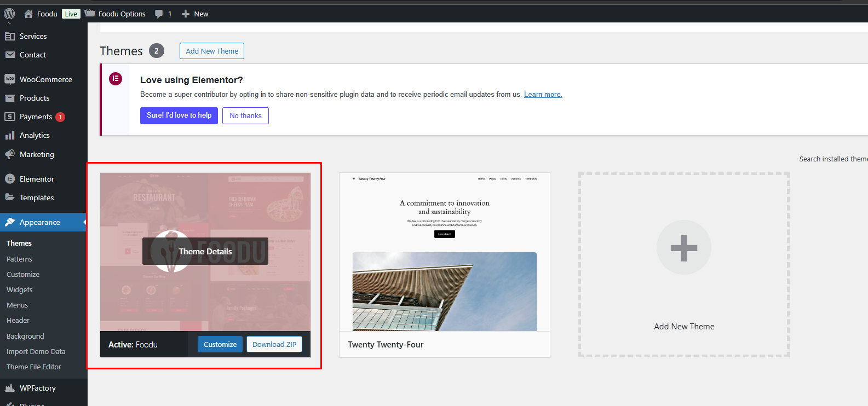
Task: Click the Analytics bar chart icon
Action: coord(9,135)
